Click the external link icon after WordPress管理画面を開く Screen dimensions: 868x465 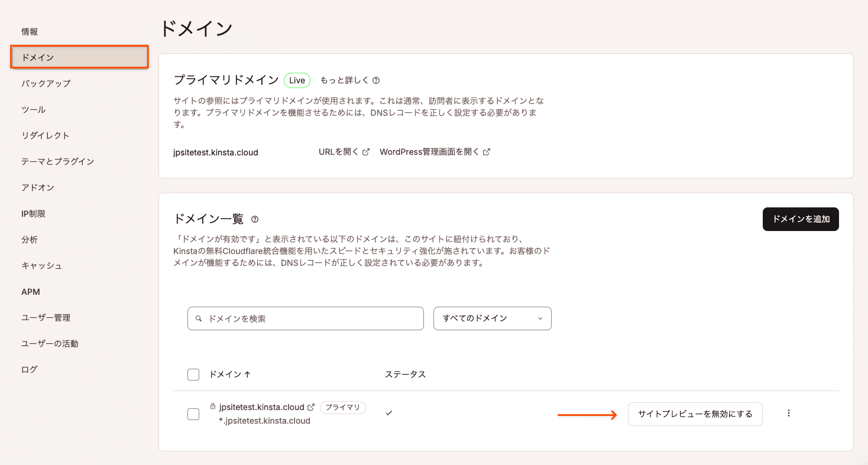[487, 151]
